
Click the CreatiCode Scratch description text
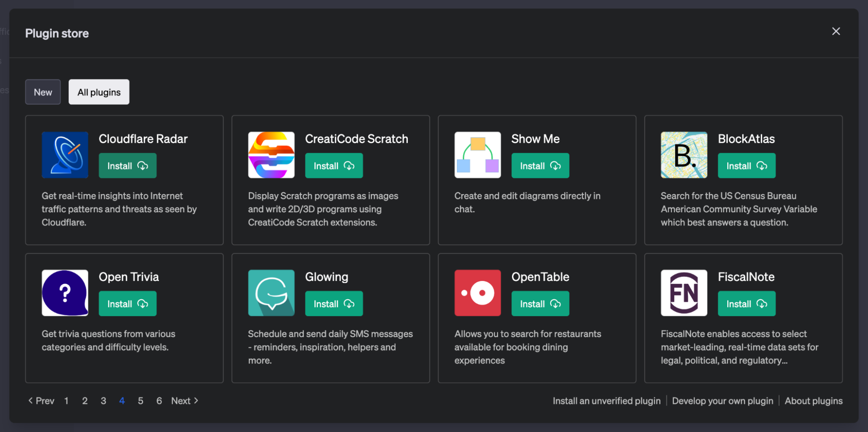coord(323,209)
